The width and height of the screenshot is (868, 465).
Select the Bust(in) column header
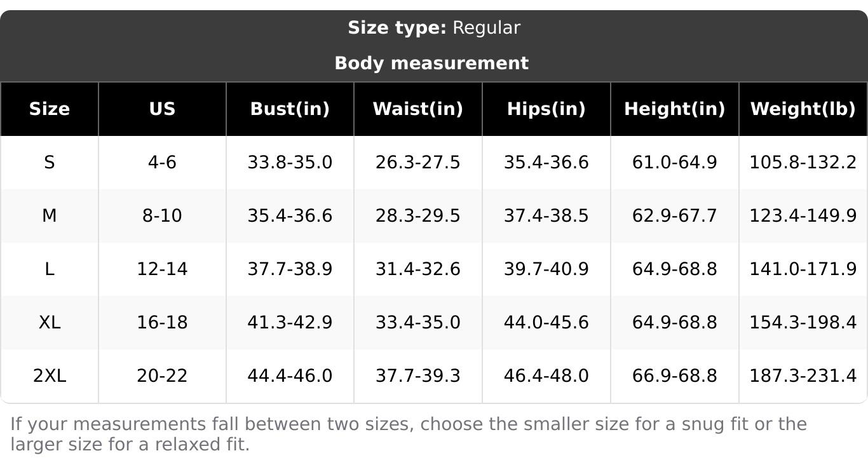pyautogui.click(x=290, y=109)
